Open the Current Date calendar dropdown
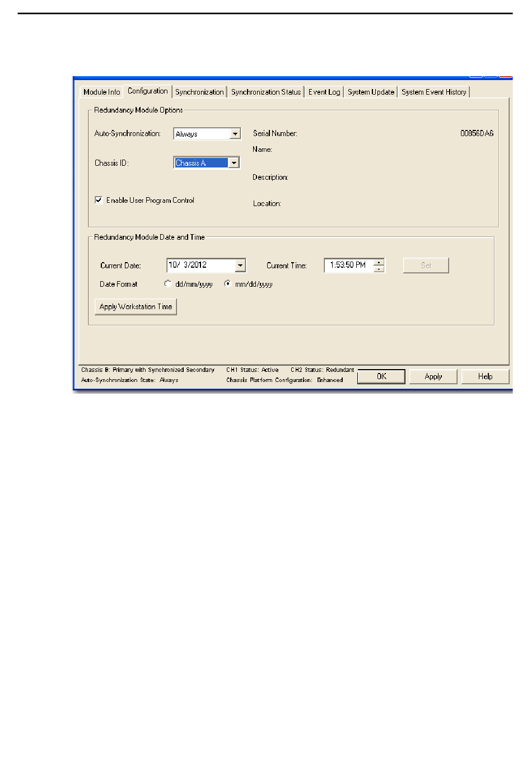532x783 pixels. [x=240, y=265]
